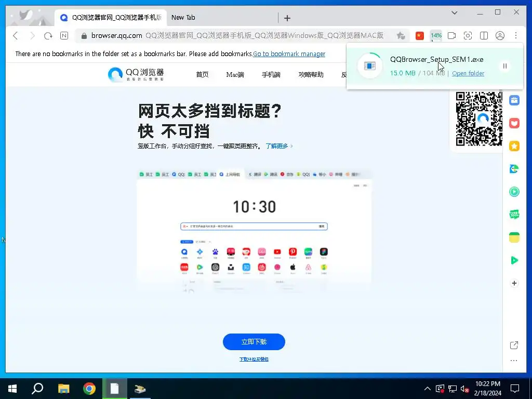Open File Explorer from the taskbar

63,389
